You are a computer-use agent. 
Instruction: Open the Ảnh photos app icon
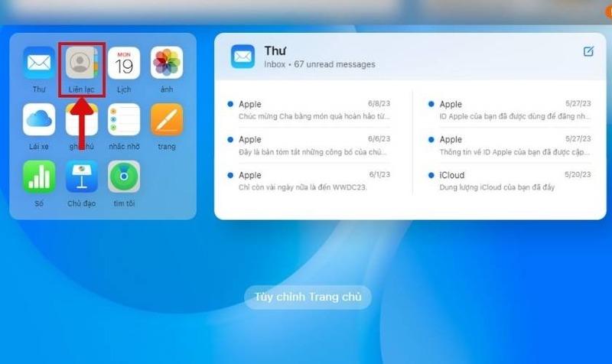click(167, 63)
